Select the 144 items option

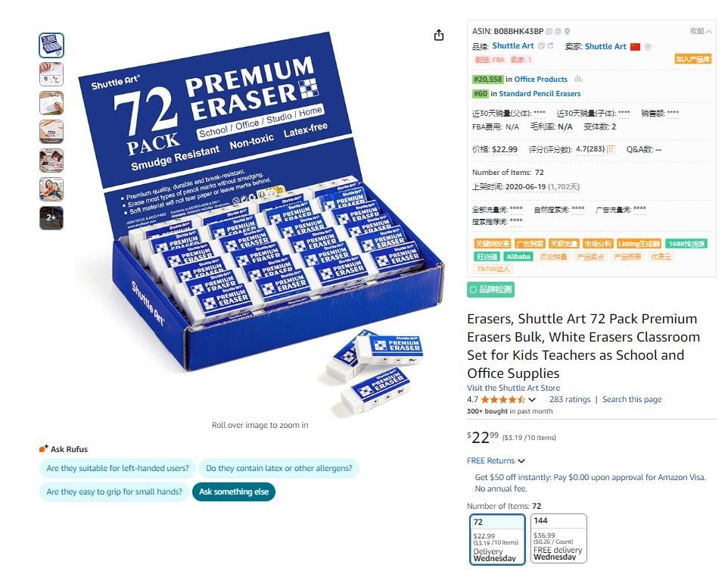coord(558,538)
